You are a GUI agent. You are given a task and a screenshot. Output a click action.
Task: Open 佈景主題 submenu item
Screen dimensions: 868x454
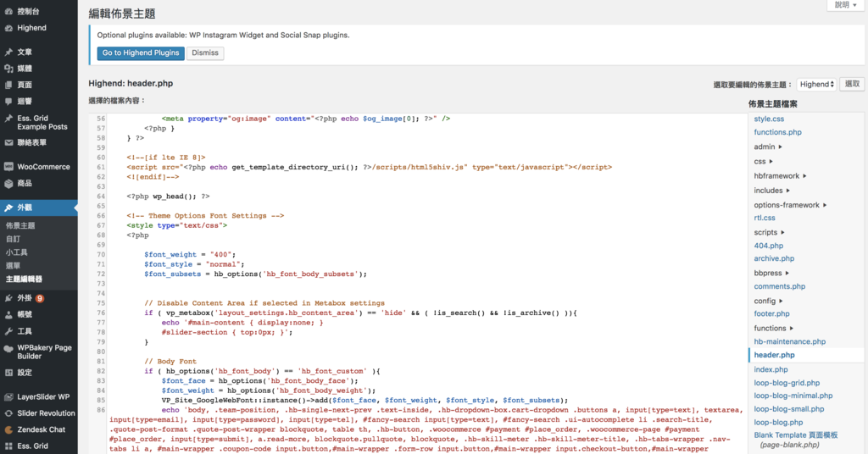click(20, 225)
